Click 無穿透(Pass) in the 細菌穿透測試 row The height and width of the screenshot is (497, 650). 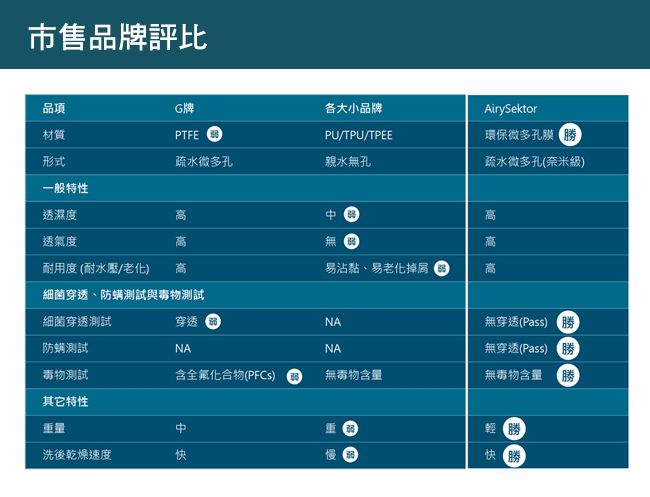(x=516, y=322)
